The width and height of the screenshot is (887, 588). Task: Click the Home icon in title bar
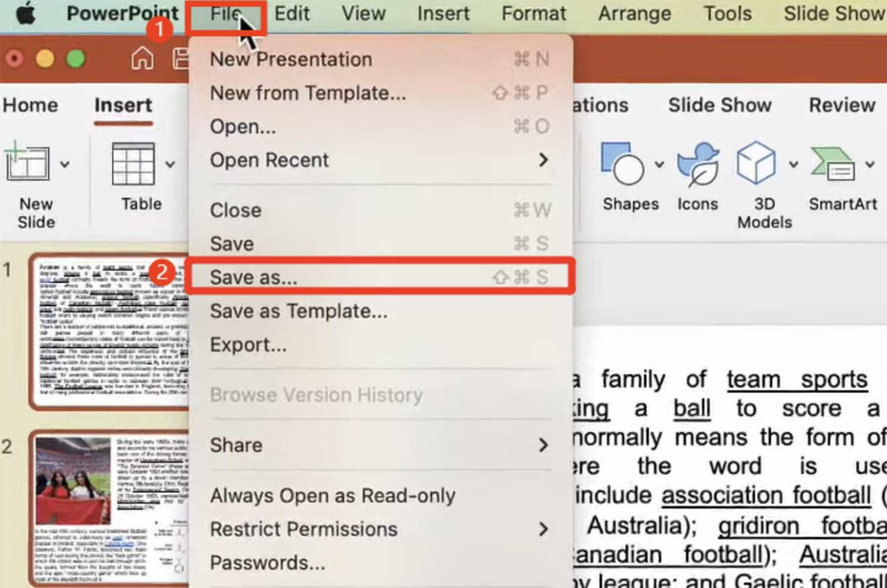pos(142,59)
